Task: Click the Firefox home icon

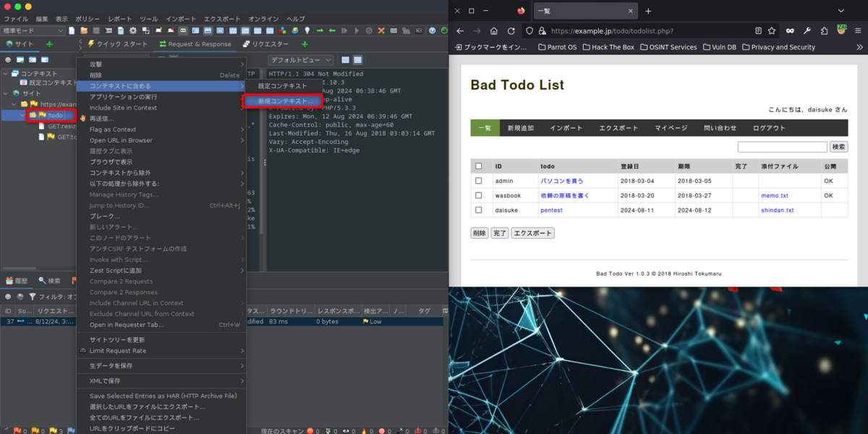Action: 493,31
